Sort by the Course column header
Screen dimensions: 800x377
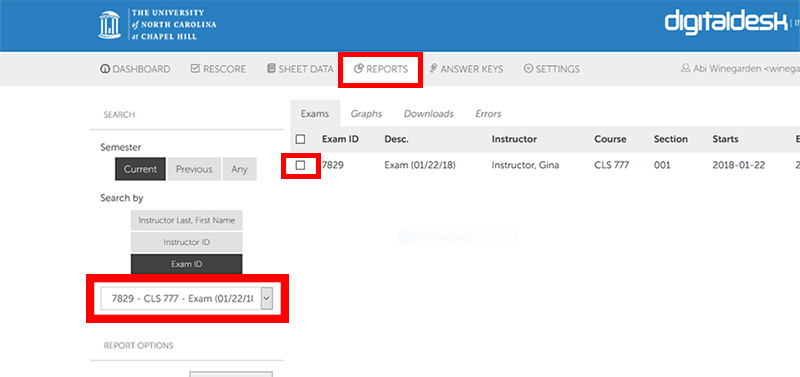(610, 139)
